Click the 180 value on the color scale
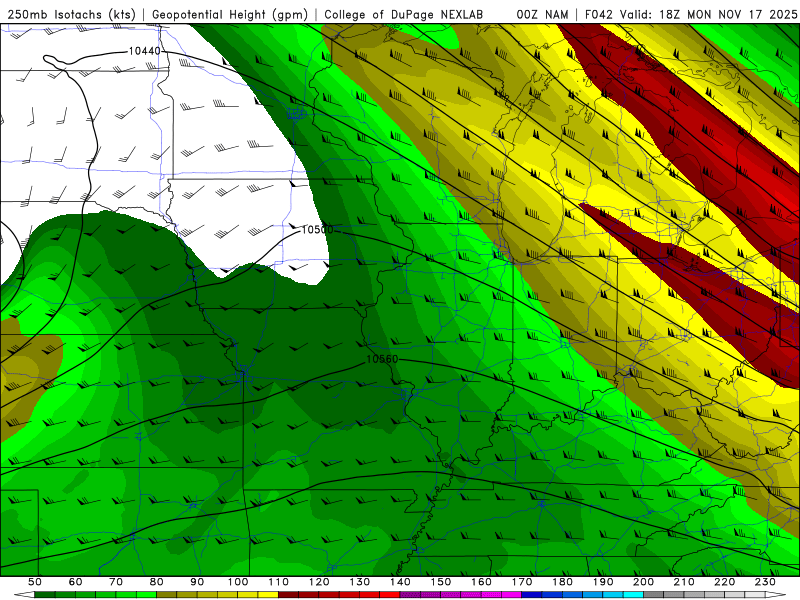 (x=562, y=582)
